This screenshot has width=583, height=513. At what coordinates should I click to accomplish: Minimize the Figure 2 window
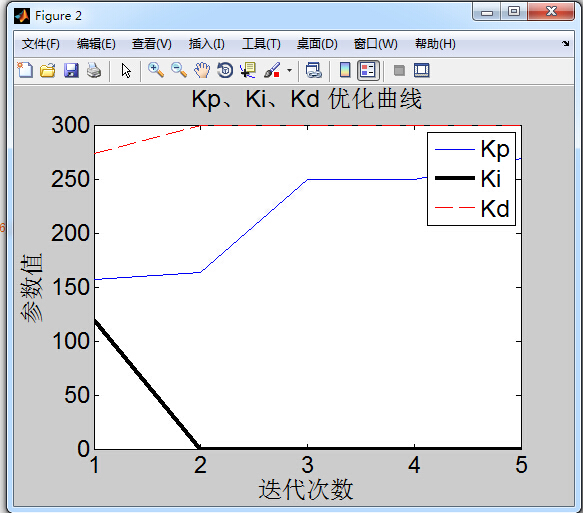tap(487, 12)
